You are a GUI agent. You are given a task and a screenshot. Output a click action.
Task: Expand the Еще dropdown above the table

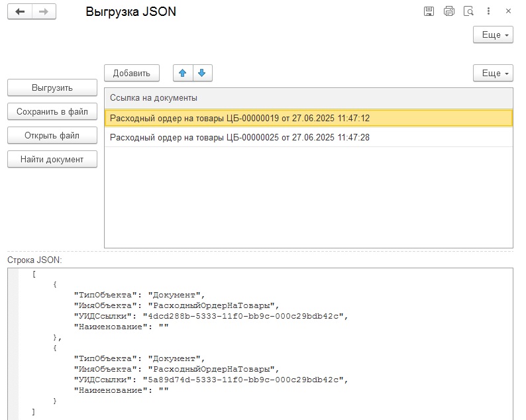tap(493, 73)
